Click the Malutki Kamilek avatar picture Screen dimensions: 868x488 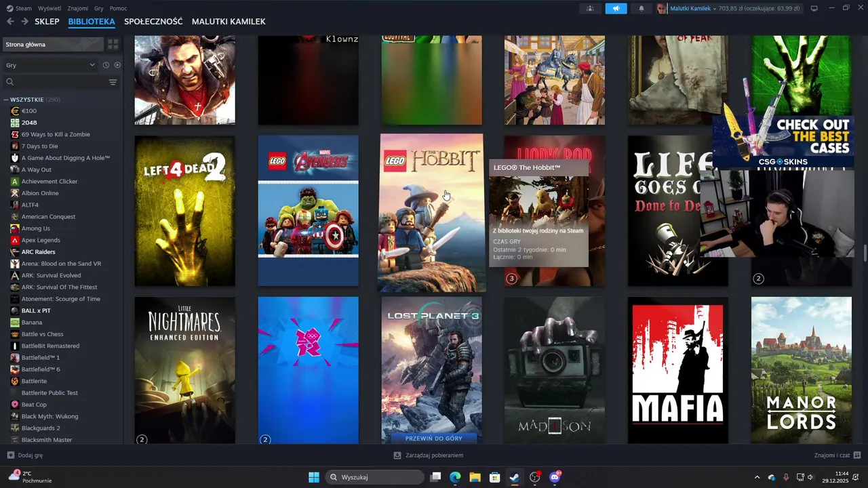coord(662,8)
